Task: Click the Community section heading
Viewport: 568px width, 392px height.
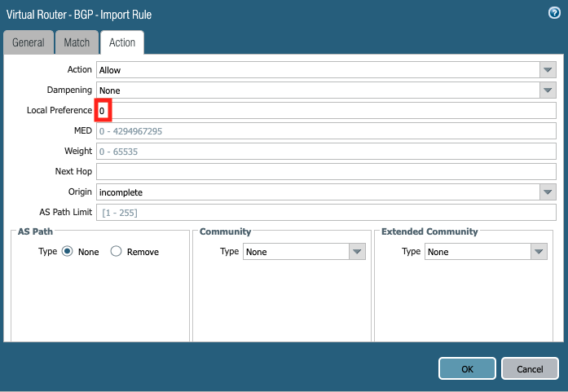Action: pyautogui.click(x=225, y=231)
